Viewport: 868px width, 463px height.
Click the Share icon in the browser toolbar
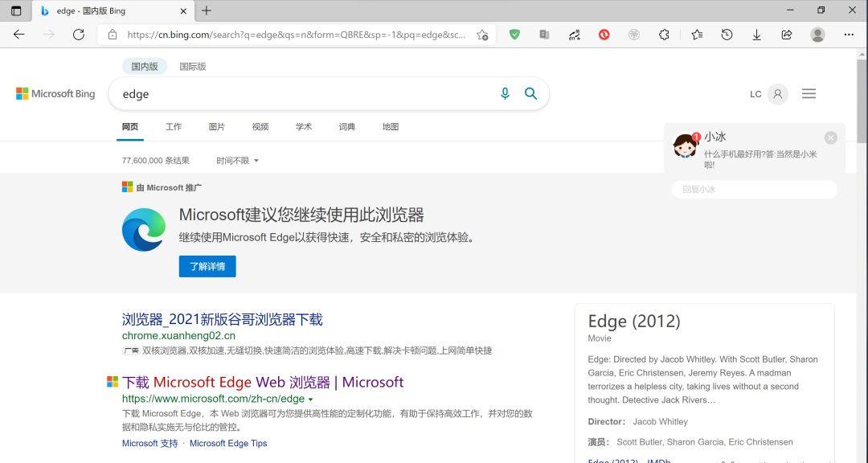coord(786,35)
